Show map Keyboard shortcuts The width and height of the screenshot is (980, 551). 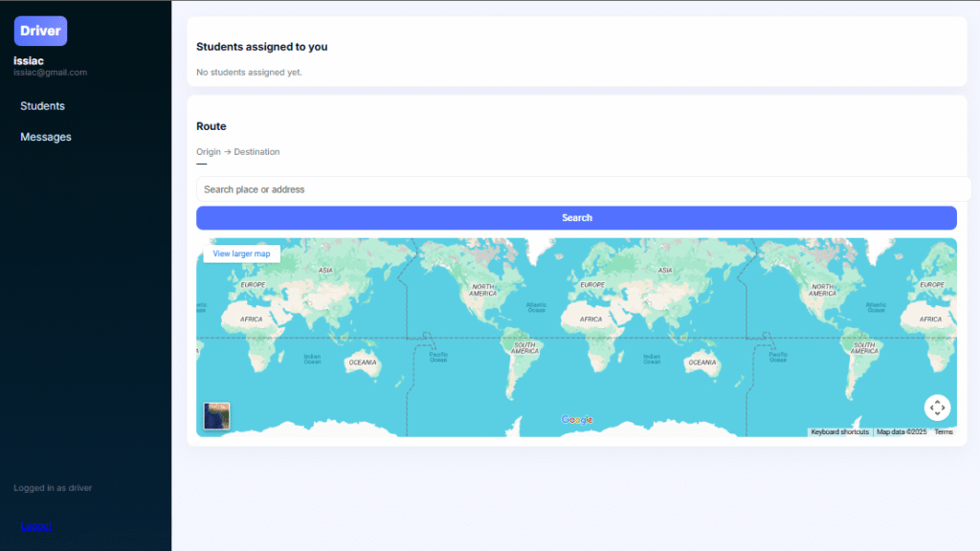(839, 432)
